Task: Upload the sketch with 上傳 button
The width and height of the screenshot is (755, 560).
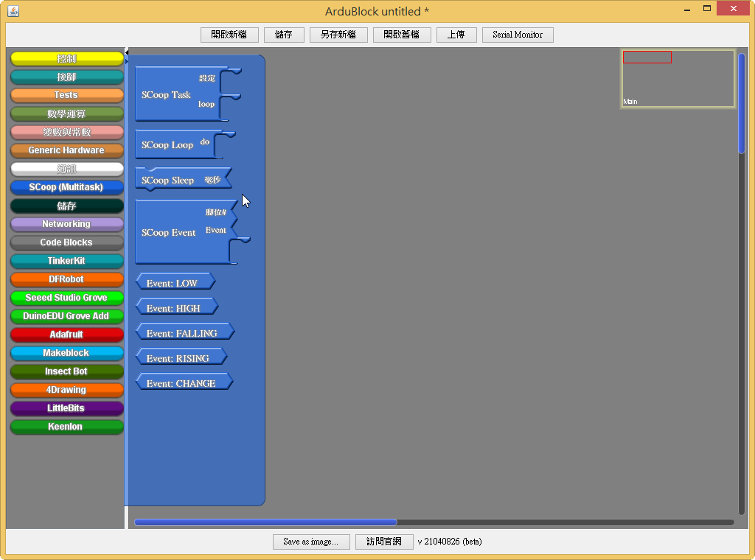Action: pyautogui.click(x=456, y=35)
